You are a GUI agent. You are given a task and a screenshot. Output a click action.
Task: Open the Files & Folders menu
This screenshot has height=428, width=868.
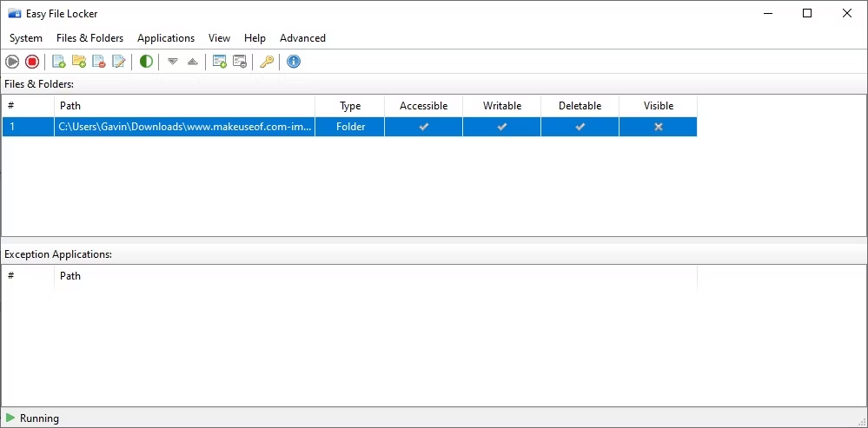(x=89, y=38)
